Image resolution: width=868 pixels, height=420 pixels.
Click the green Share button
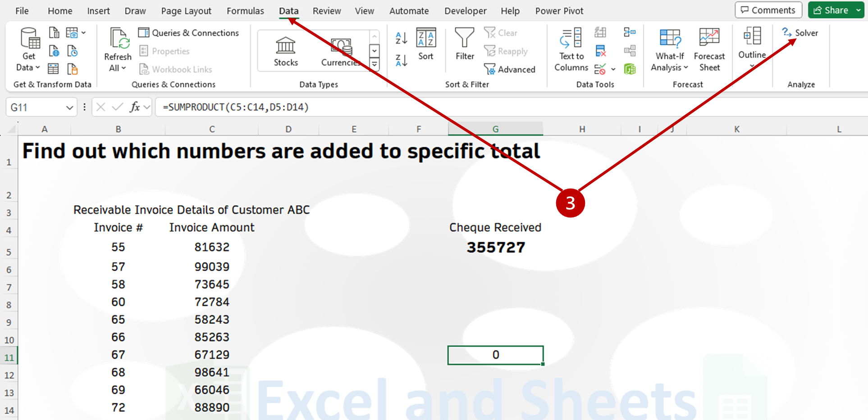click(831, 10)
